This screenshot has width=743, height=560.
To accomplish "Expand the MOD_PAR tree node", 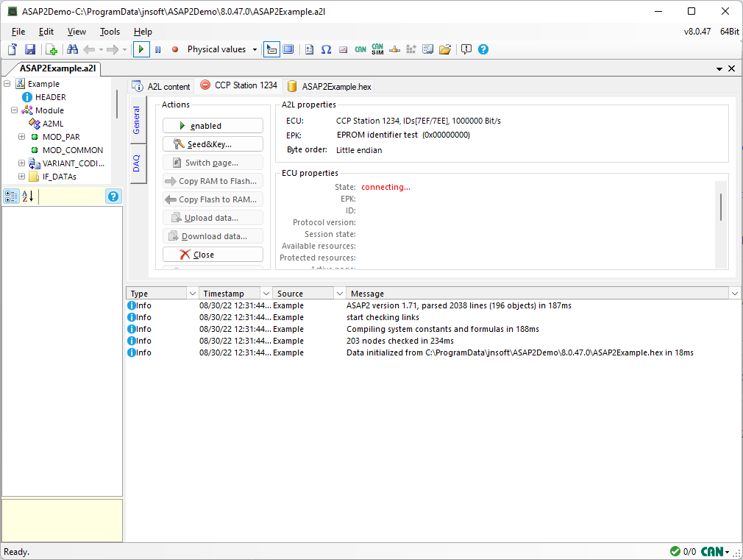I will click(x=22, y=137).
